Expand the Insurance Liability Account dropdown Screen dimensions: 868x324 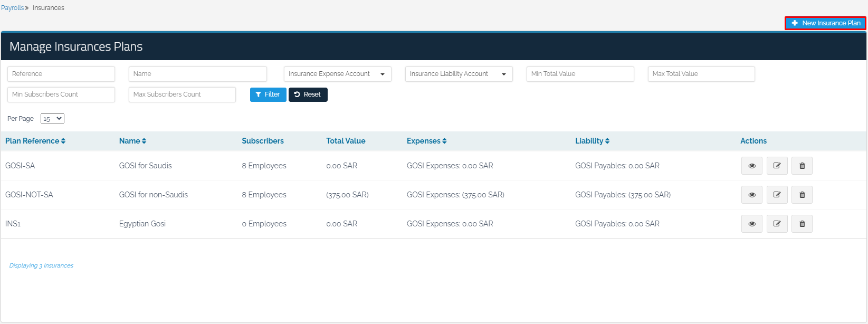tap(459, 74)
